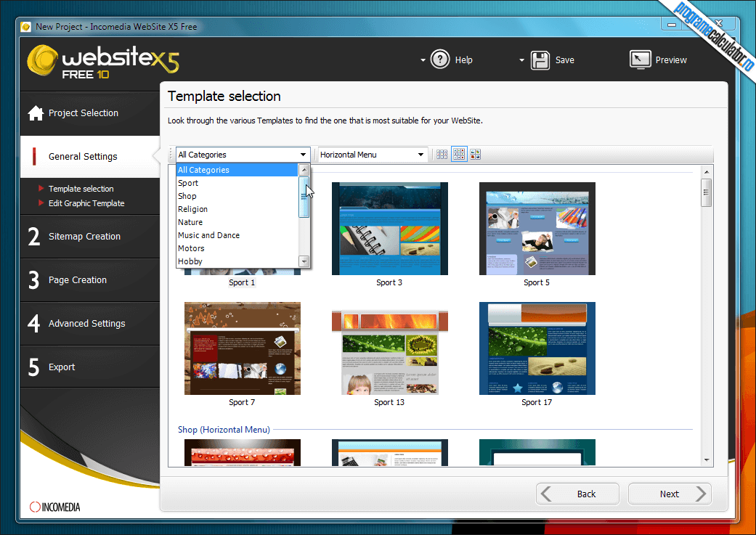756x535 pixels.
Task: Click the Save button label
Action: coord(564,60)
